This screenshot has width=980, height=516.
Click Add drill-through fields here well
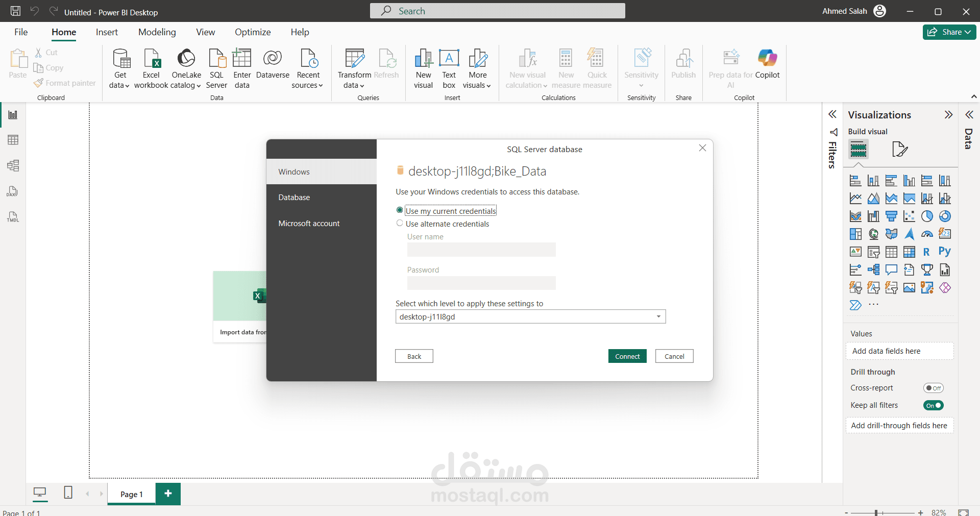pyautogui.click(x=899, y=426)
